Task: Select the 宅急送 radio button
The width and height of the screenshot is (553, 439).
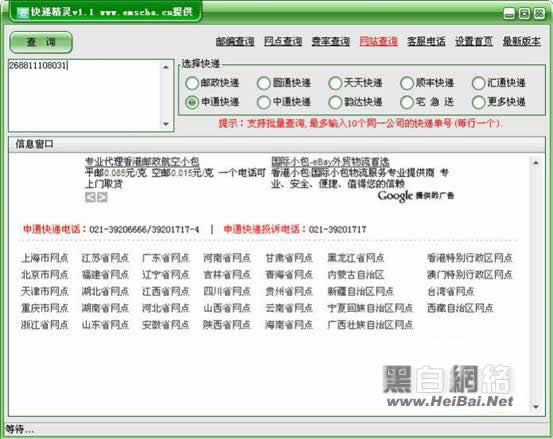Action: 407,102
